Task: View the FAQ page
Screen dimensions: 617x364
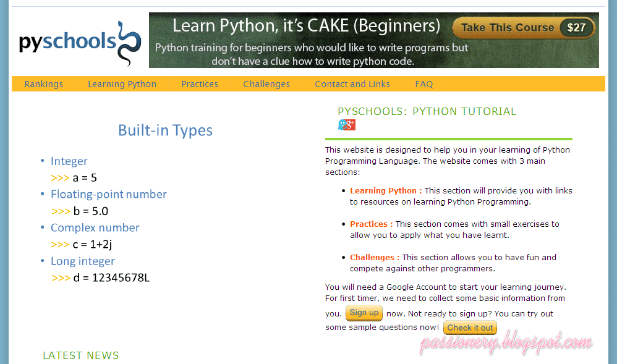Action: tap(424, 83)
